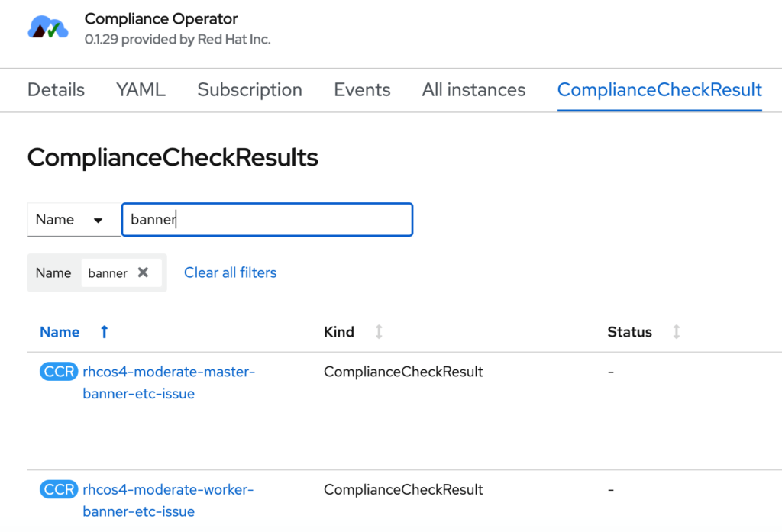Screen dimensions: 782x532
Task: Sort by the Status column sort icon
Action: pos(676,332)
